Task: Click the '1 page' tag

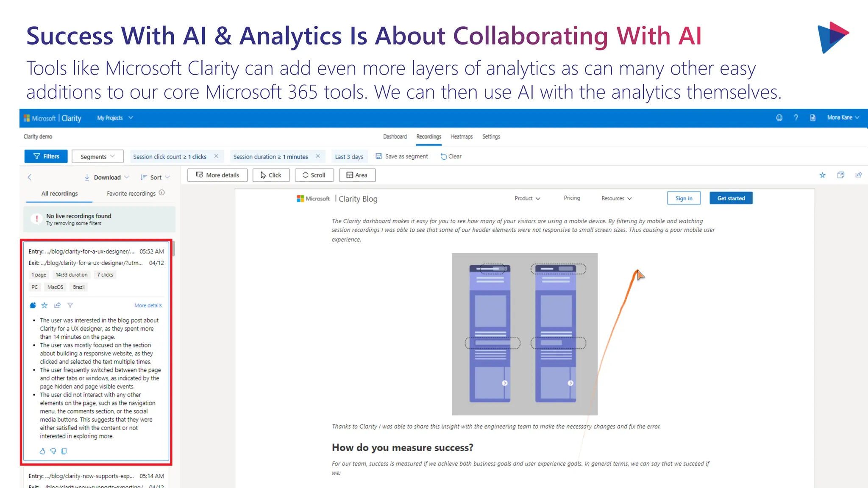Action: [x=39, y=274]
